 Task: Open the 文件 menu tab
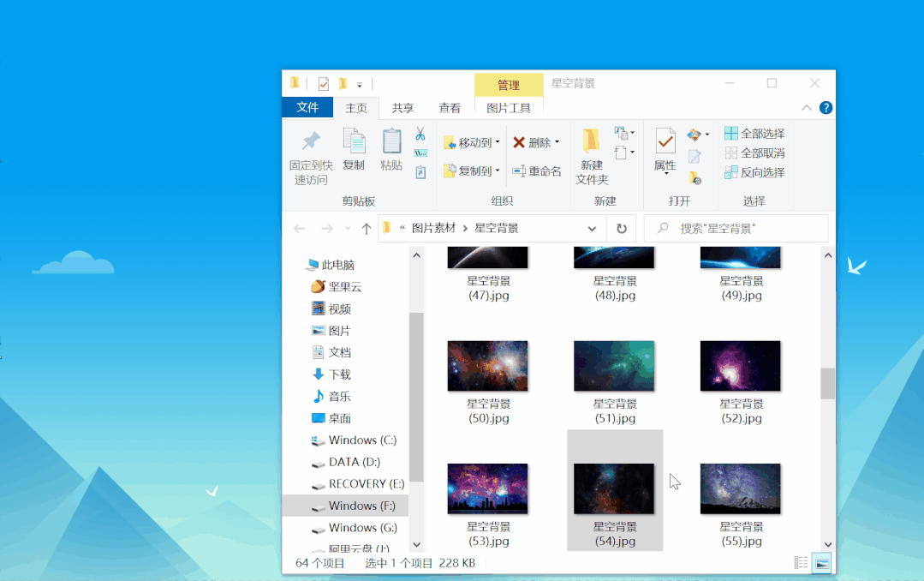307,107
